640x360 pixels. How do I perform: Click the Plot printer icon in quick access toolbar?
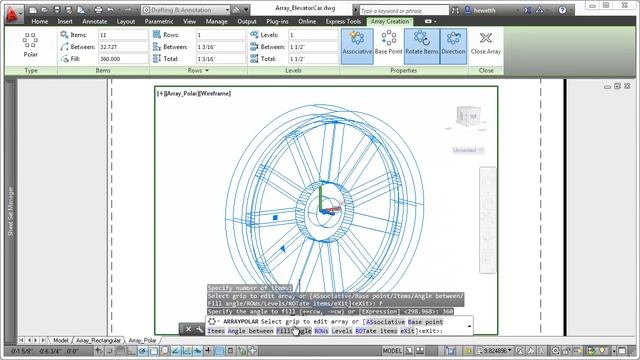click(98, 10)
